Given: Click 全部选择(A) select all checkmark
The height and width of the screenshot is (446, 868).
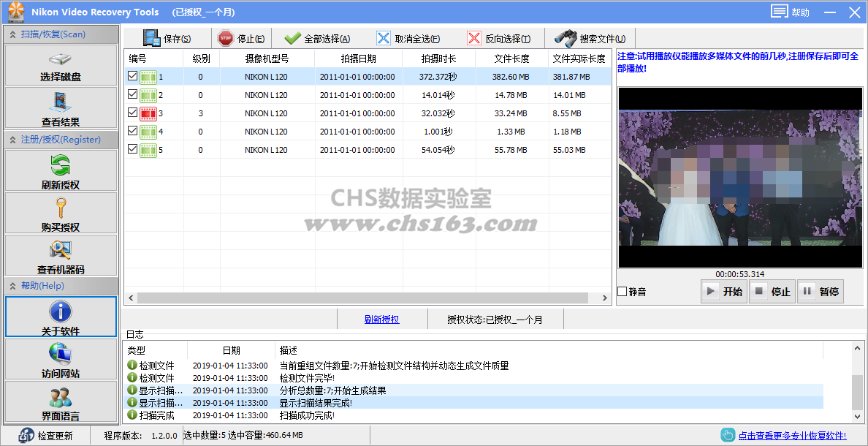Looking at the screenshot, I should click(x=317, y=39).
